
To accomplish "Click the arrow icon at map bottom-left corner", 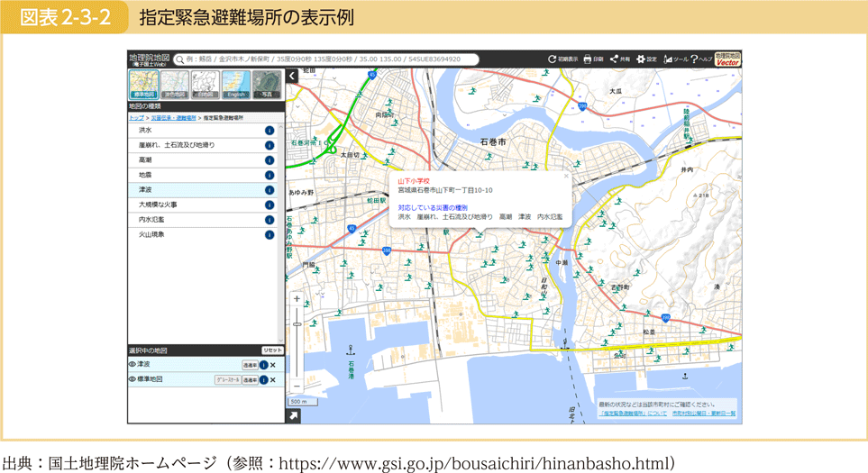I will click(293, 416).
